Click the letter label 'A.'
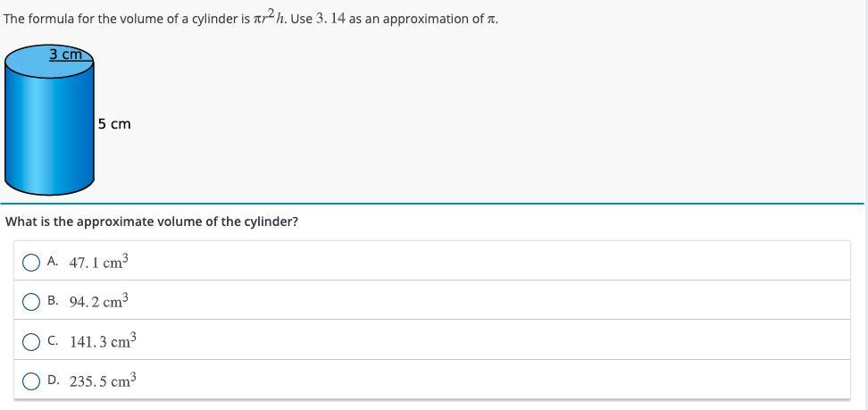 (x=54, y=263)
